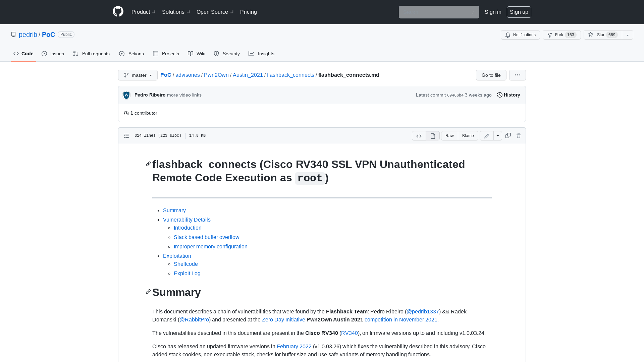Edit this file with the pencil icon
The width and height of the screenshot is (644, 362).
coord(487,136)
